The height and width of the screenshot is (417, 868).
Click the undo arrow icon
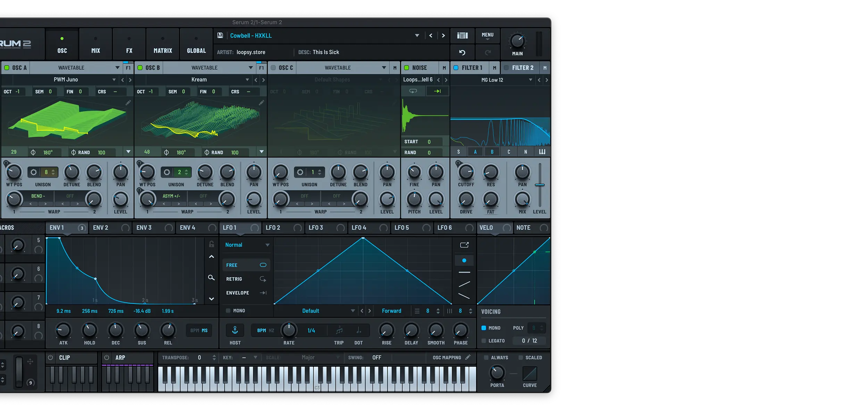click(462, 52)
